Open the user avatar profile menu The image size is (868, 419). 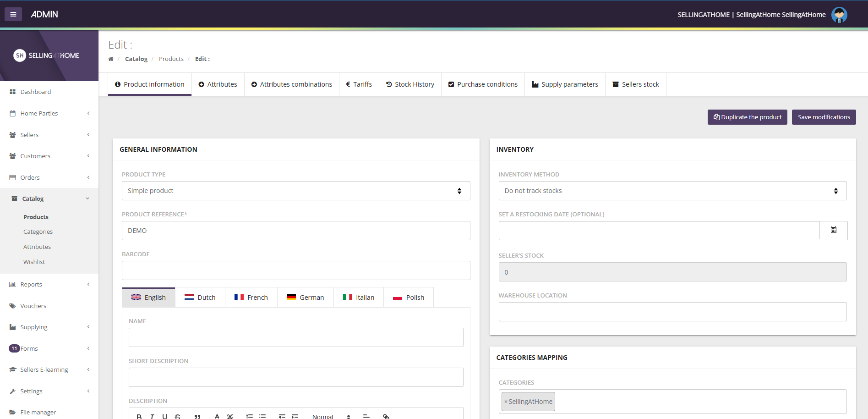click(839, 15)
